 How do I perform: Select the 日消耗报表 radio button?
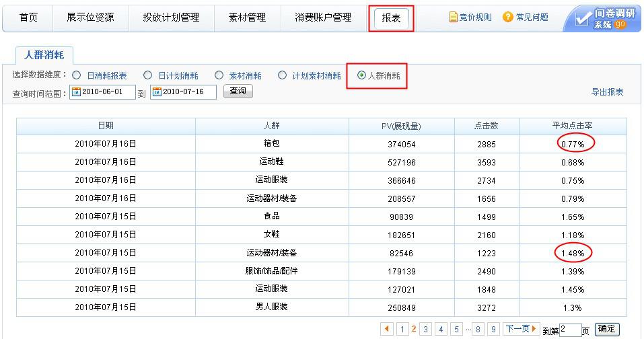[x=77, y=75]
